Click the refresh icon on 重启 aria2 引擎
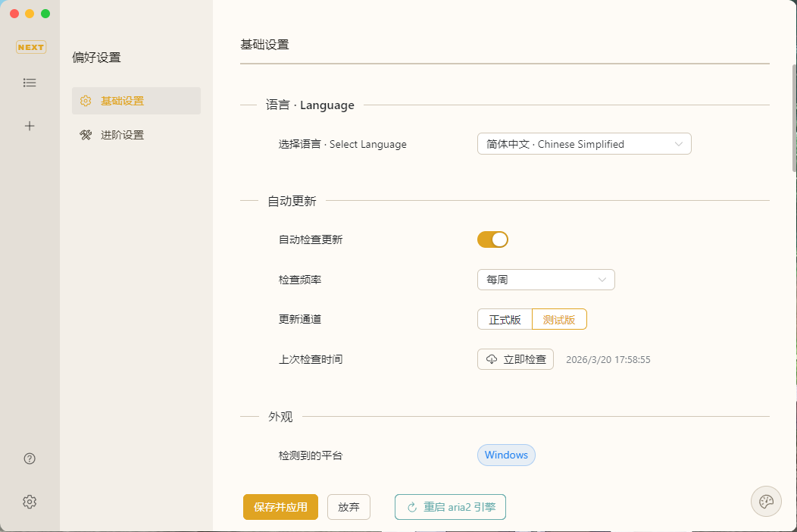 [412, 508]
